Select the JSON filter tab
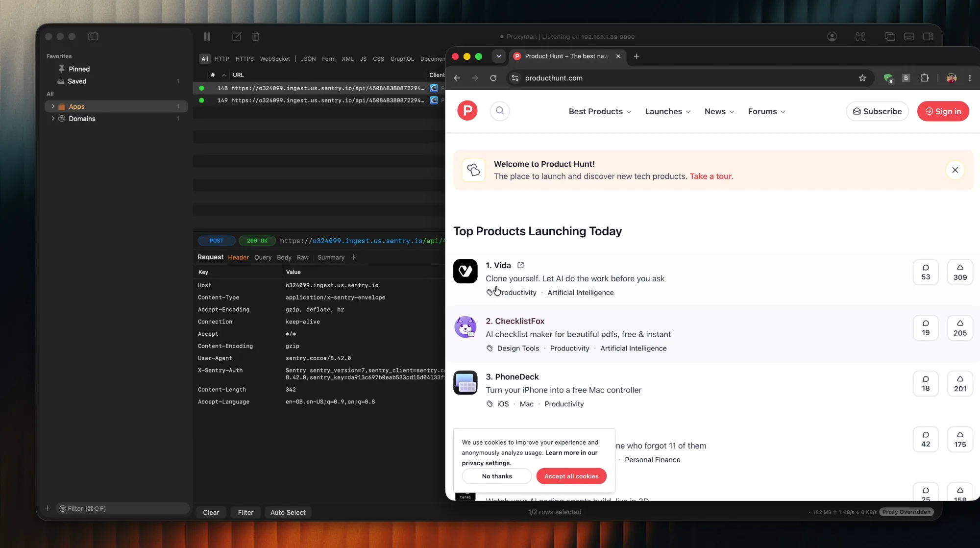980x548 pixels. 308,59
